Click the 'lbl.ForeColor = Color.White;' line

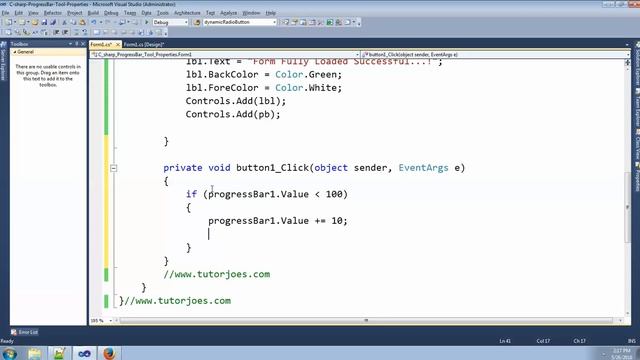tap(264, 88)
